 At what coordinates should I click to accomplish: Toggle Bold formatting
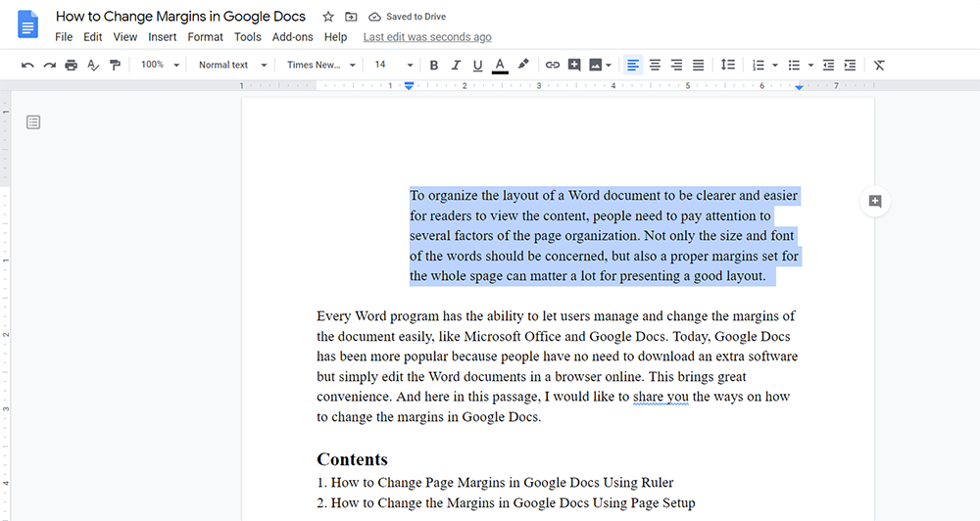[x=433, y=65]
